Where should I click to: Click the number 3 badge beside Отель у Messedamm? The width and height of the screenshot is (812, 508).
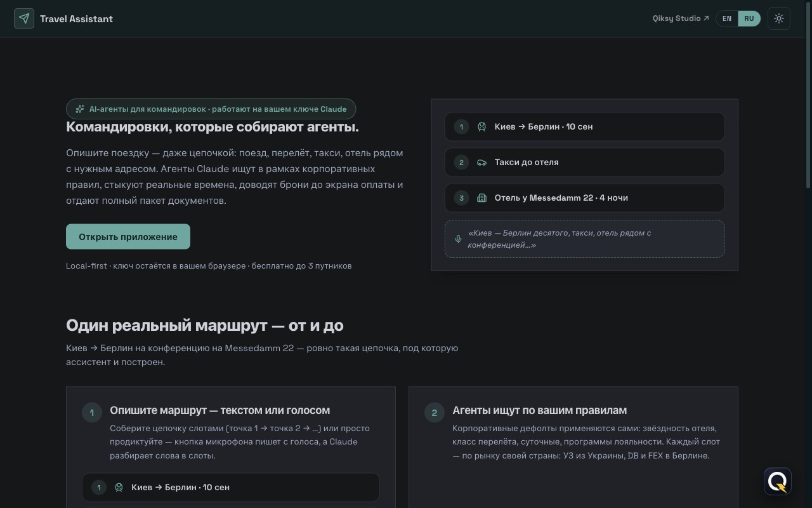461,197
